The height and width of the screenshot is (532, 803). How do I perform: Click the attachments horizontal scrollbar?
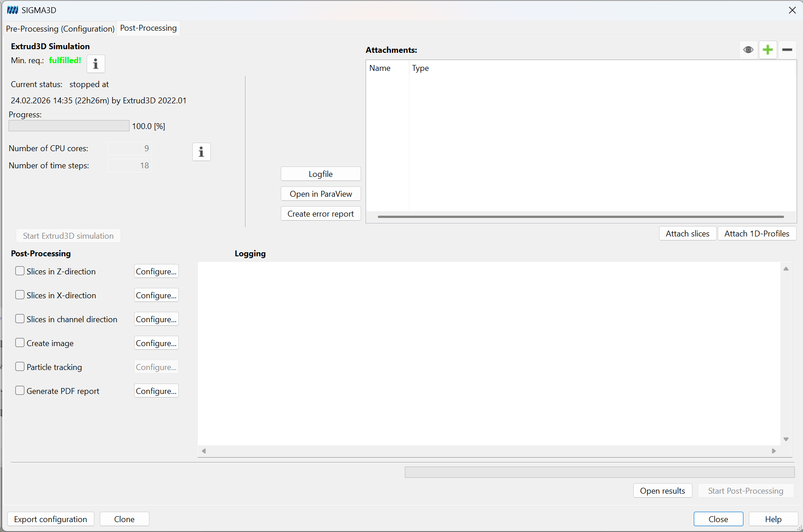pos(580,217)
